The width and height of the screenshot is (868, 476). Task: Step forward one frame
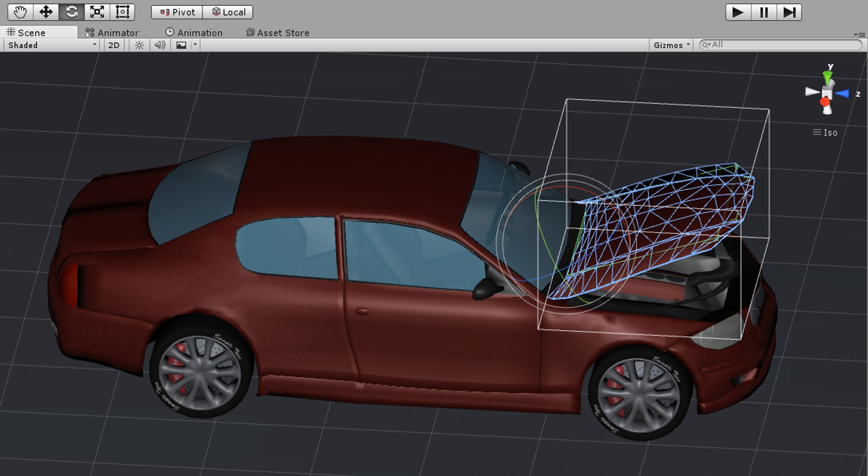789,12
